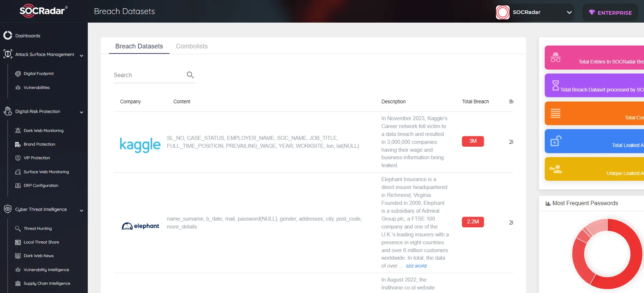Open Brand Protection link
644x293 pixels.
(x=39, y=144)
